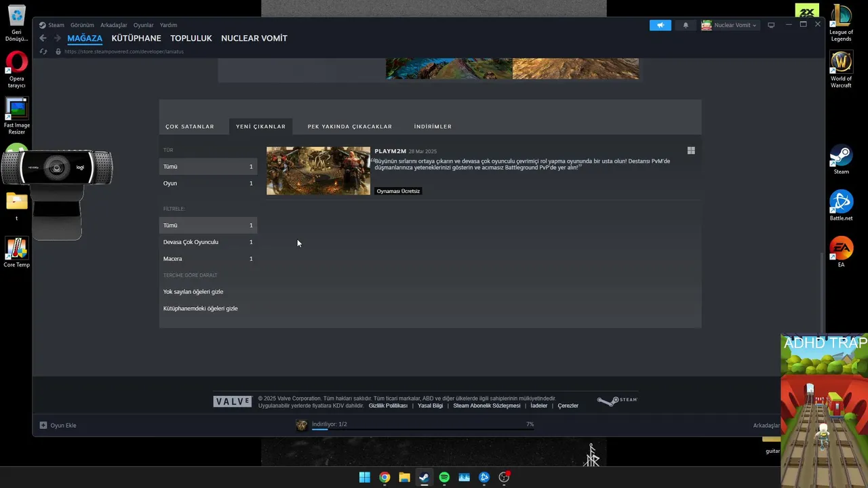Open the Steam menu
The height and width of the screenshot is (488, 868).
point(56,25)
